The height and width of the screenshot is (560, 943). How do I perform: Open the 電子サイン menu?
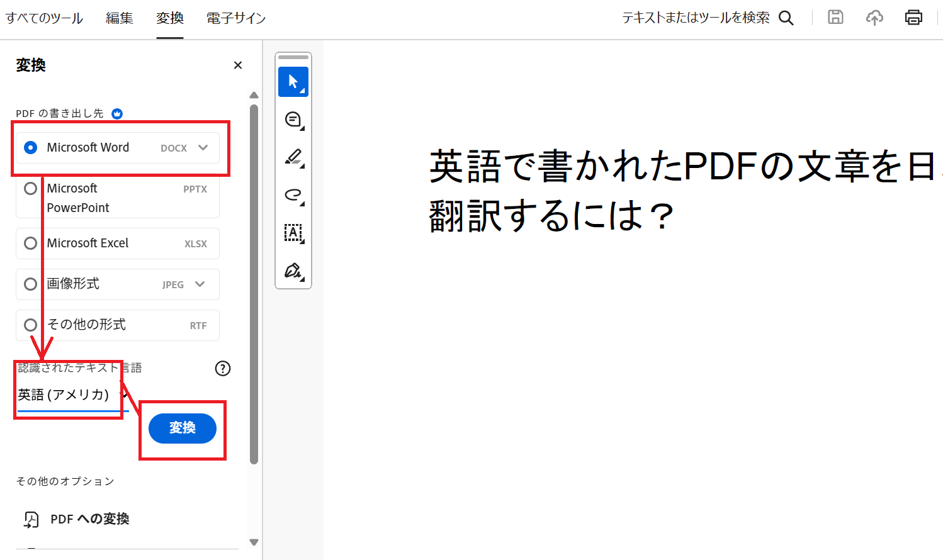[x=235, y=18]
